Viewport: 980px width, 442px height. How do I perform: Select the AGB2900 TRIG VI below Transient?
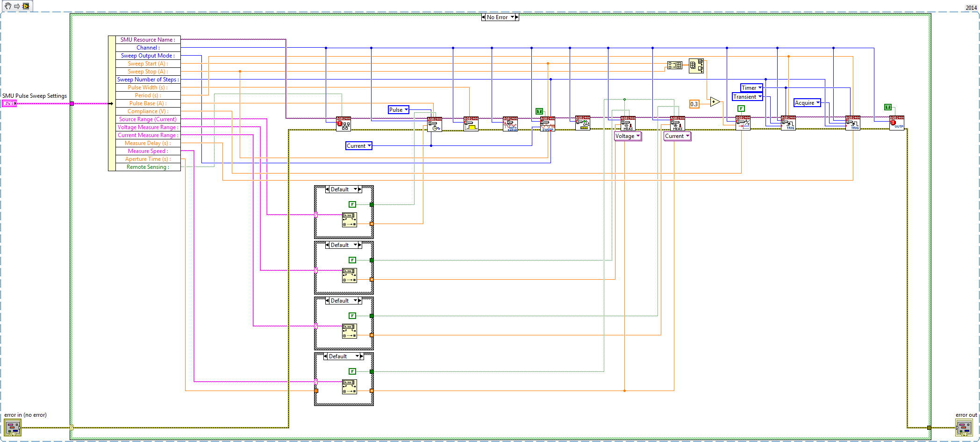(x=788, y=123)
